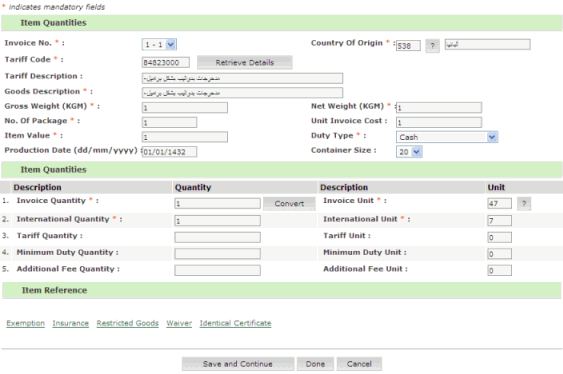Click the Convert button

click(x=289, y=204)
